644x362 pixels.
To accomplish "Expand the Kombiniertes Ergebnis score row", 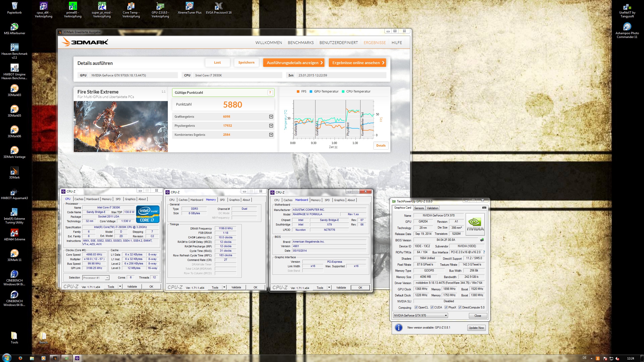I will (x=271, y=135).
